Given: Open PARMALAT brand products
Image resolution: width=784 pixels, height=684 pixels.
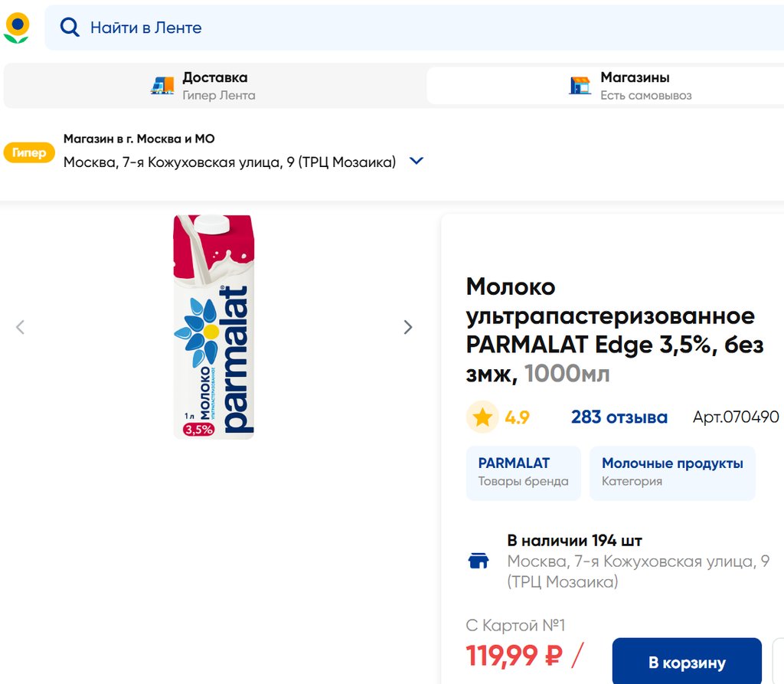Looking at the screenshot, I should pyautogui.click(x=523, y=472).
